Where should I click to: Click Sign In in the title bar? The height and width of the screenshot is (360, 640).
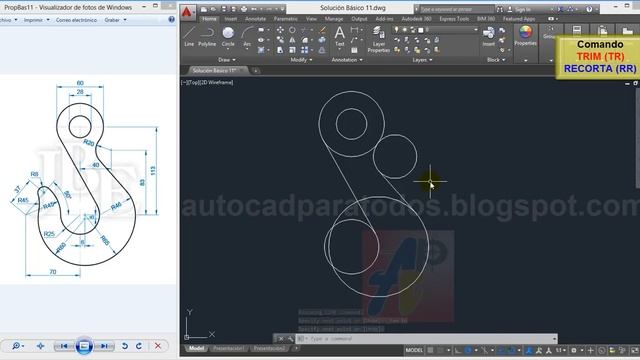(523, 9)
